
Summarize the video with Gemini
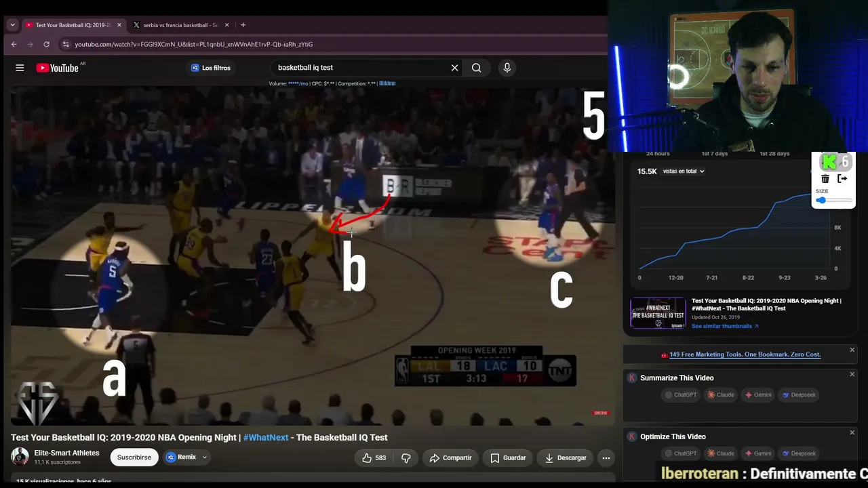click(x=758, y=394)
